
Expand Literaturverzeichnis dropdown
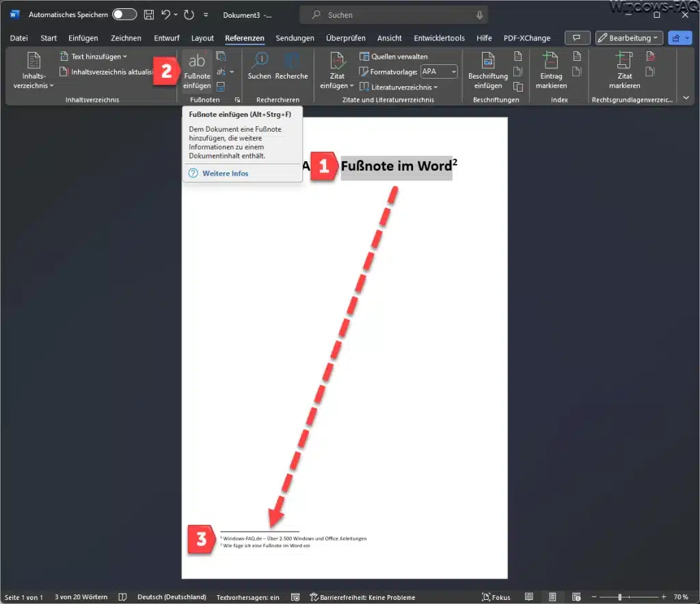click(x=399, y=87)
